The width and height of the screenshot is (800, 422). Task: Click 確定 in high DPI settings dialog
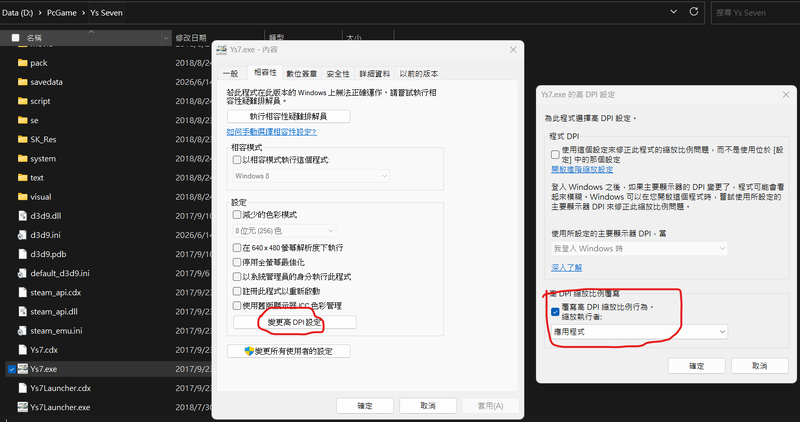point(696,366)
